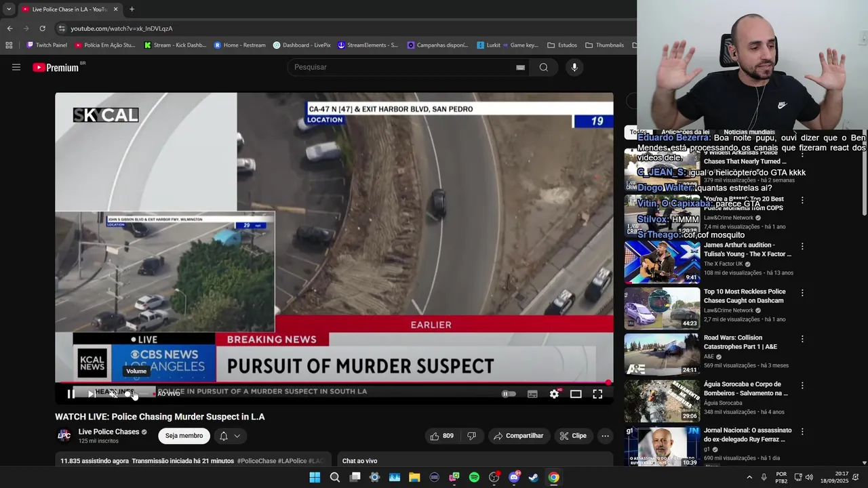Click the #PoliceChase hashtag
868x488 pixels.
[x=256, y=461]
